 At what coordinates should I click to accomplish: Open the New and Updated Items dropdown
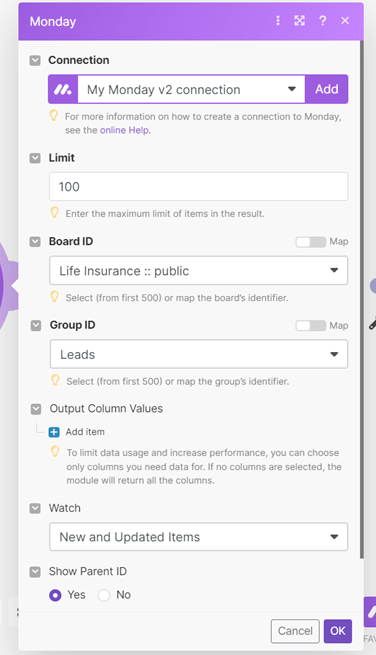coord(198,537)
